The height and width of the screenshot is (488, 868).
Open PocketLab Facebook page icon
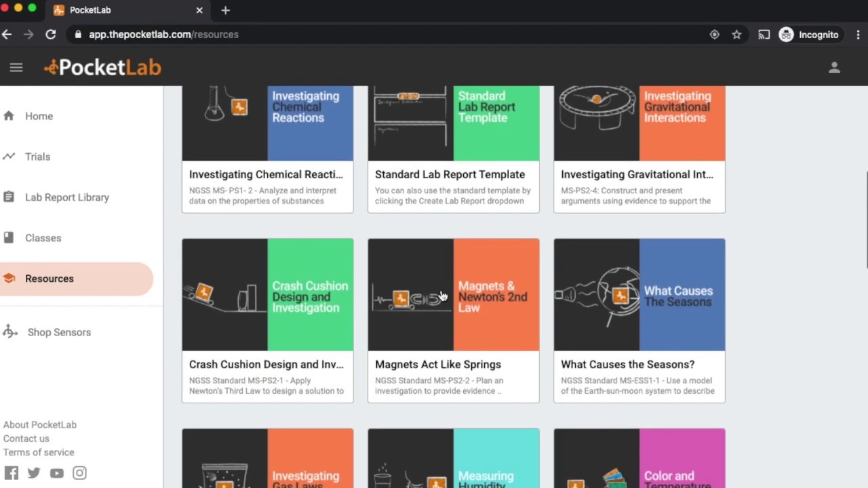(x=12, y=473)
